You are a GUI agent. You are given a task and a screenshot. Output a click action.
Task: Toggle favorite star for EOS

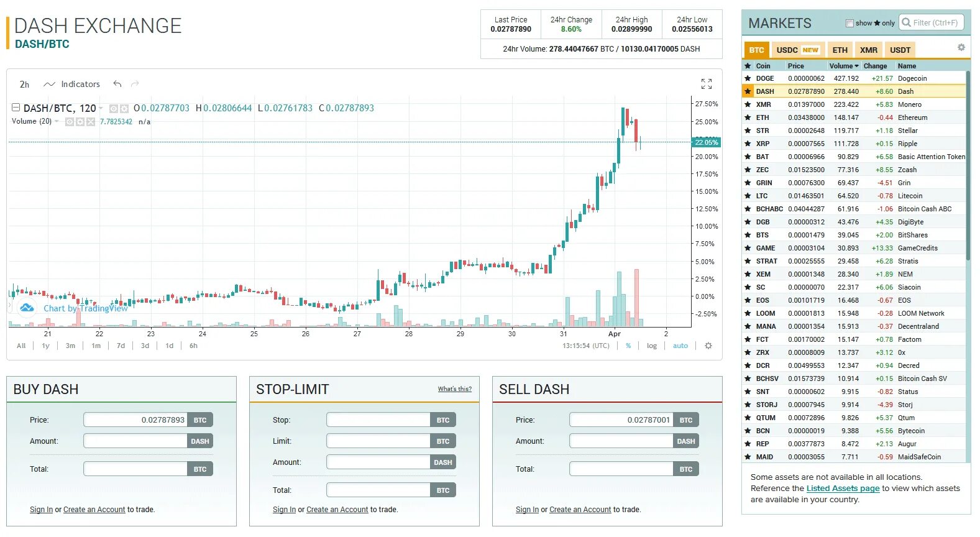tap(748, 300)
